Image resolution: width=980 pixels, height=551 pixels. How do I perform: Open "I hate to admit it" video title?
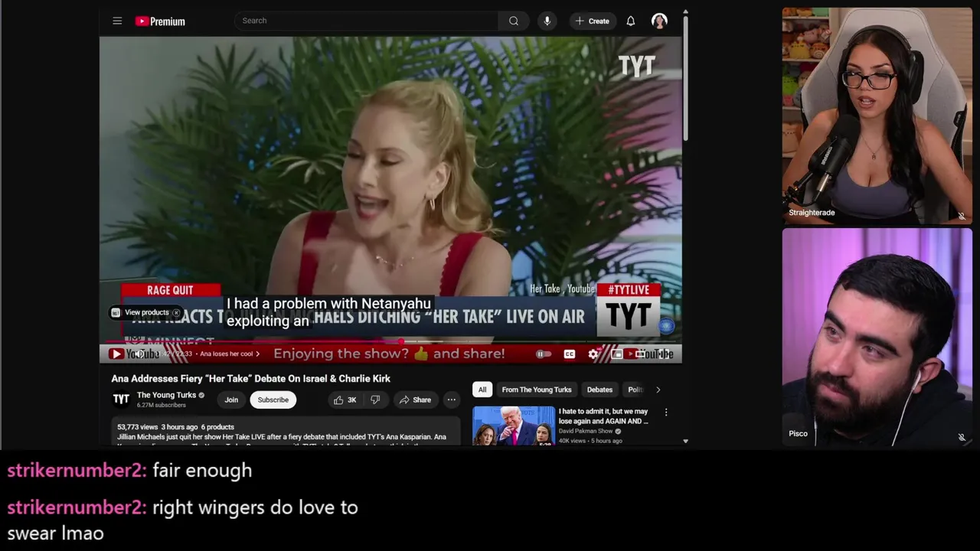(603, 416)
